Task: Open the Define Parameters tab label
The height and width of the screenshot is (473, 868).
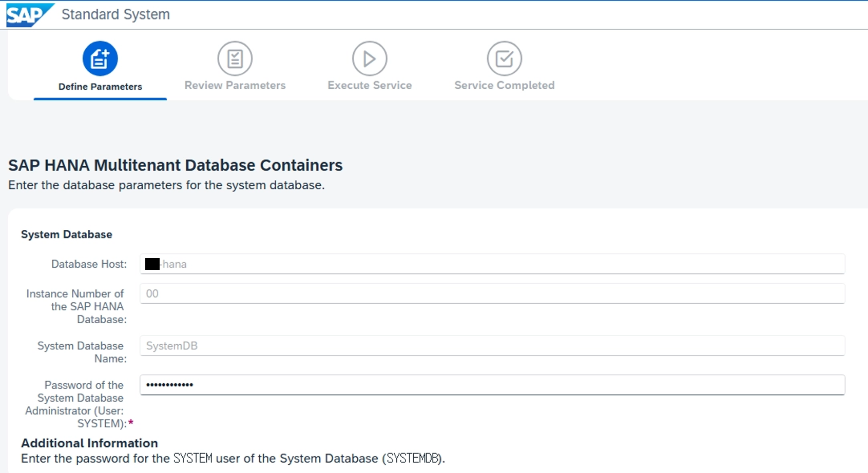Action: (x=100, y=87)
